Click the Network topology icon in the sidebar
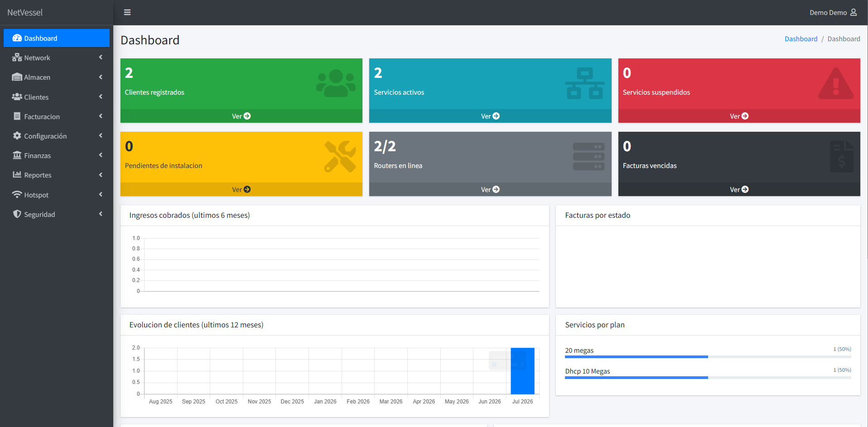This screenshot has width=868, height=427. (17, 58)
